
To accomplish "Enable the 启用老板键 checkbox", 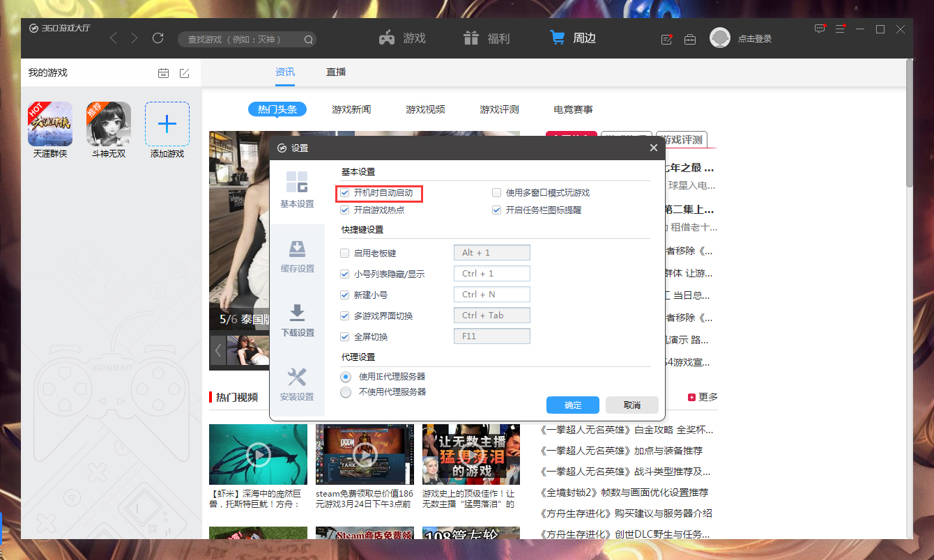I will (x=345, y=253).
